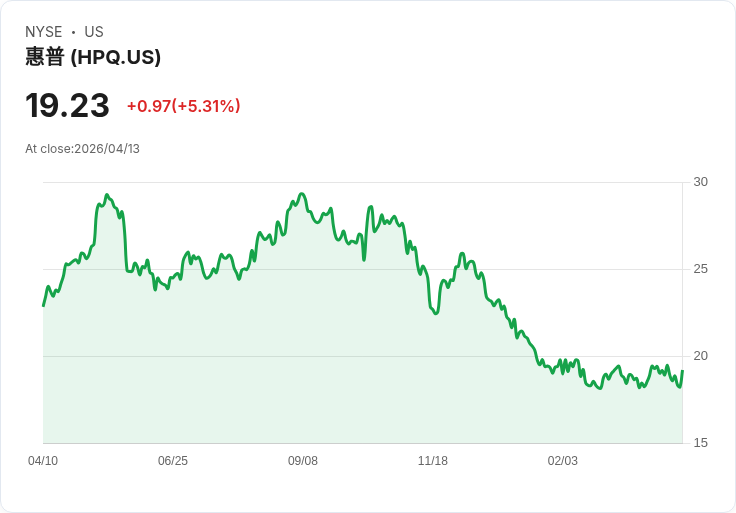Image resolution: width=736 pixels, height=513 pixels.
Task: Click the 20 y-axis label
Action: pyautogui.click(x=701, y=356)
